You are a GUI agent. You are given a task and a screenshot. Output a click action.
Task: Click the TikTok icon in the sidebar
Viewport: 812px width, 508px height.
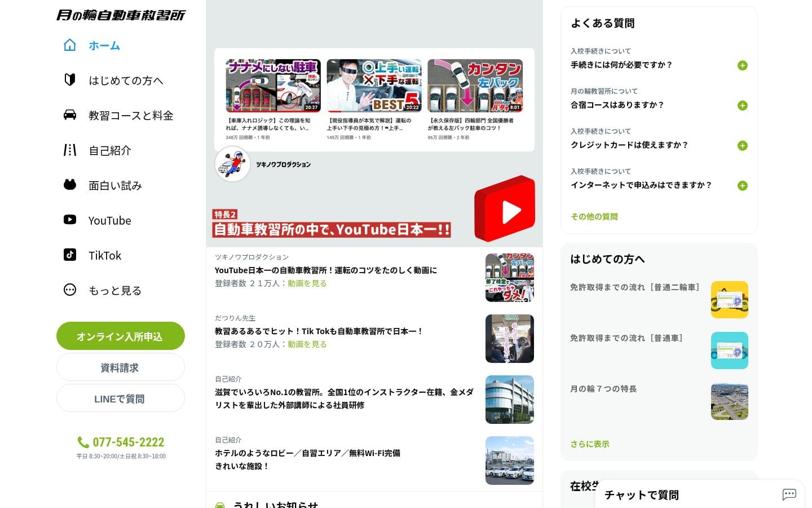[x=70, y=255]
